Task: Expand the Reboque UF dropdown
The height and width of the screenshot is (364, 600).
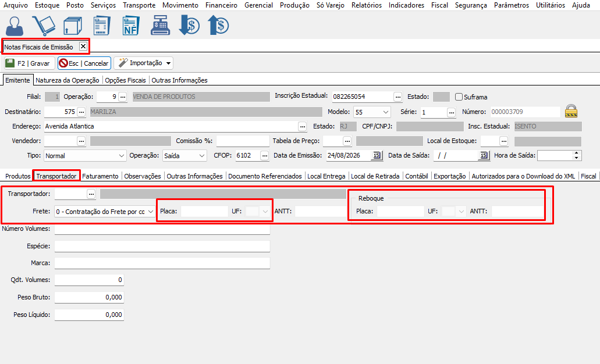Action: (x=461, y=211)
